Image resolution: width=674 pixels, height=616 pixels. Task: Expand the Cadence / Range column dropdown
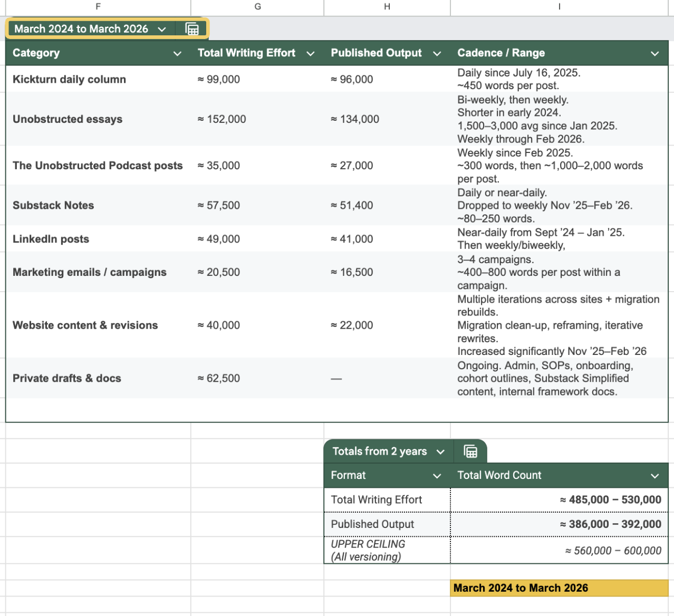coord(654,53)
